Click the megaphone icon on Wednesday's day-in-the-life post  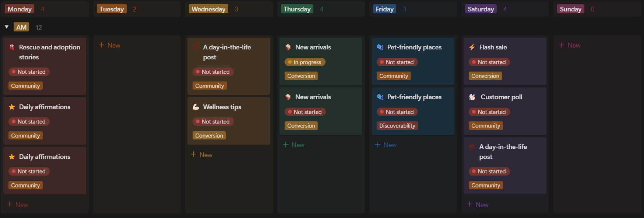pos(196,47)
